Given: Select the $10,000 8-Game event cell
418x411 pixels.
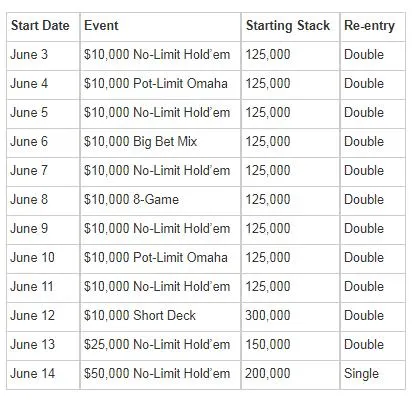Looking at the screenshot, I should pyautogui.click(x=160, y=201).
